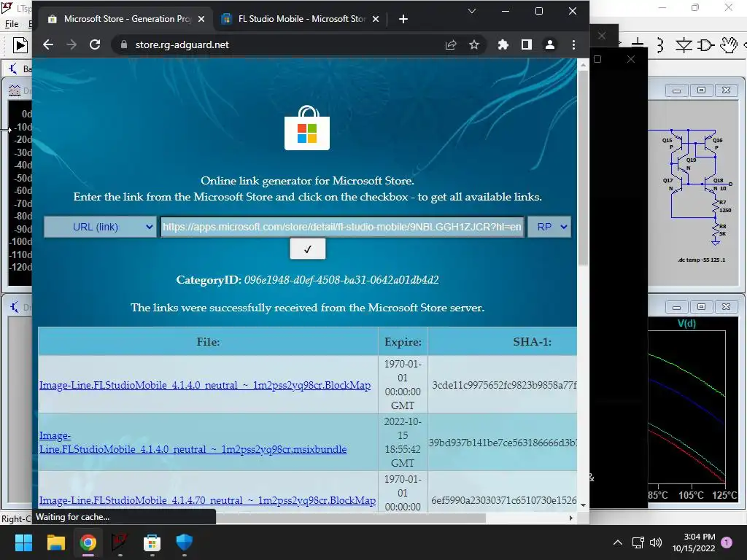747x560 pixels.
Task: Click the CategoryID value text
Action: (341, 279)
